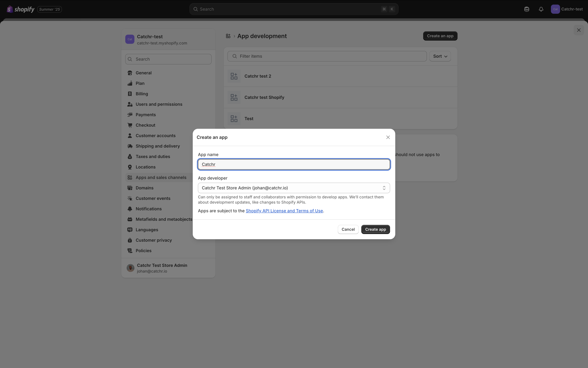Screen dimensions: 588x368
Task: Click the Languages icon in sidebar
Action: click(130, 230)
